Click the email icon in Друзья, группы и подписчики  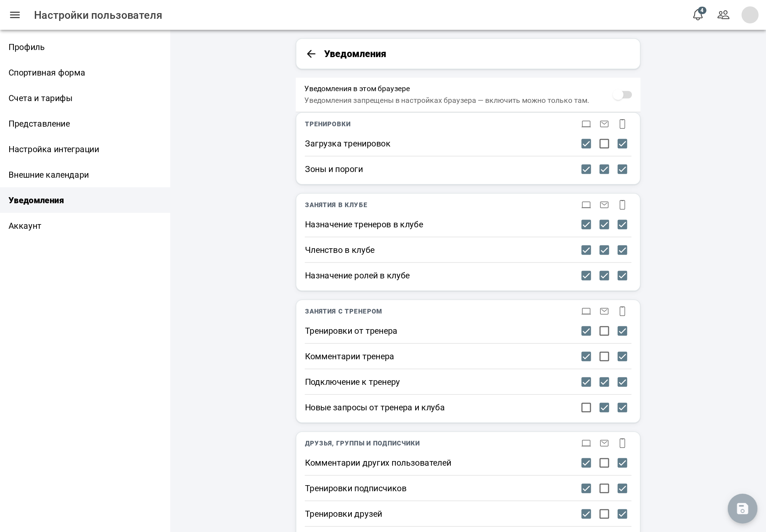click(604, 443)
